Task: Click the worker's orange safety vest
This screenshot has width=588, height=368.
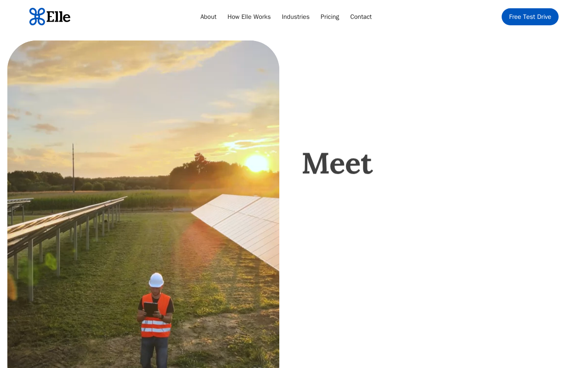Action: (156, 316)
